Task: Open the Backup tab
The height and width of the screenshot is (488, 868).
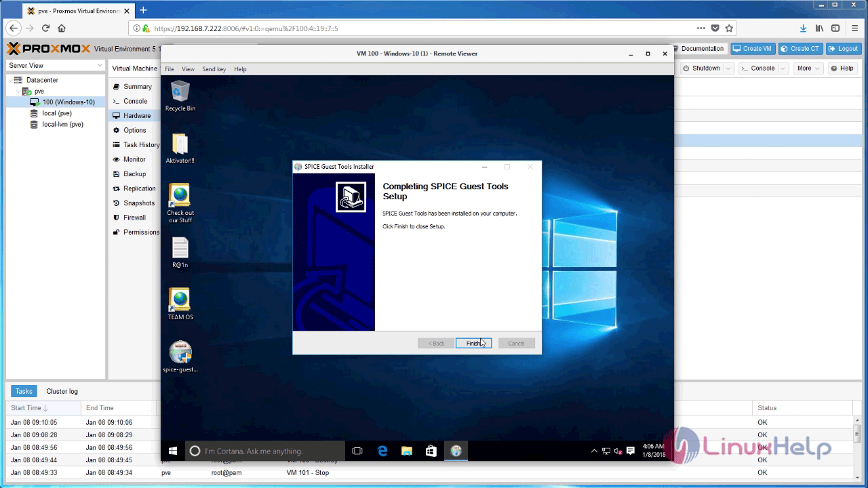Action: 134,174
